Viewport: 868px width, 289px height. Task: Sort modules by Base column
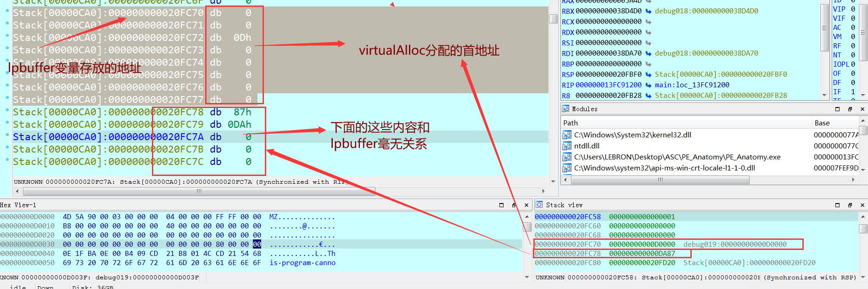point(822,123)
